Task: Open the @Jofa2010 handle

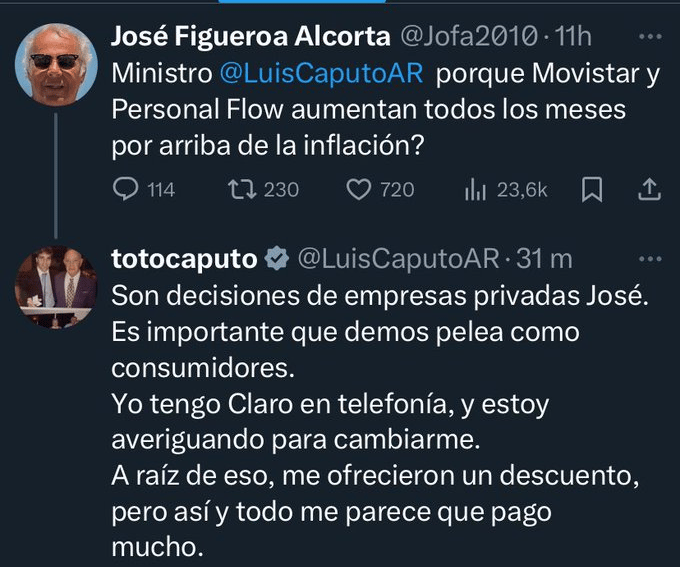Action: (468, 36)
